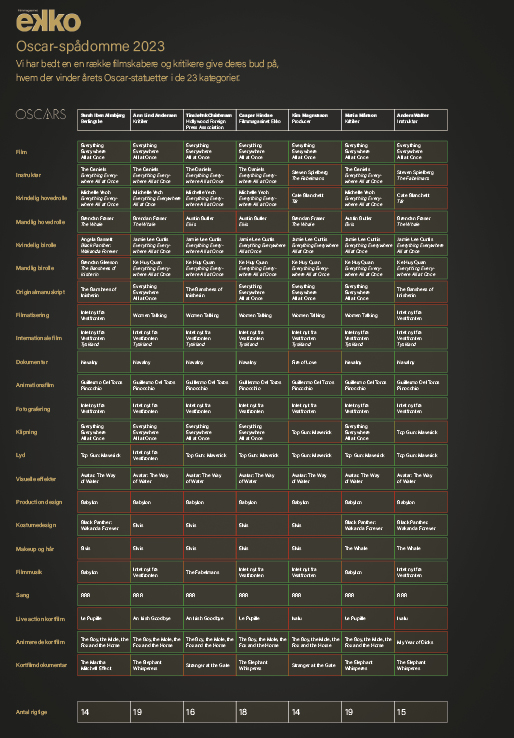Click 'An Irish Goodbye' in the Ann Lind Andersen column

157,618
